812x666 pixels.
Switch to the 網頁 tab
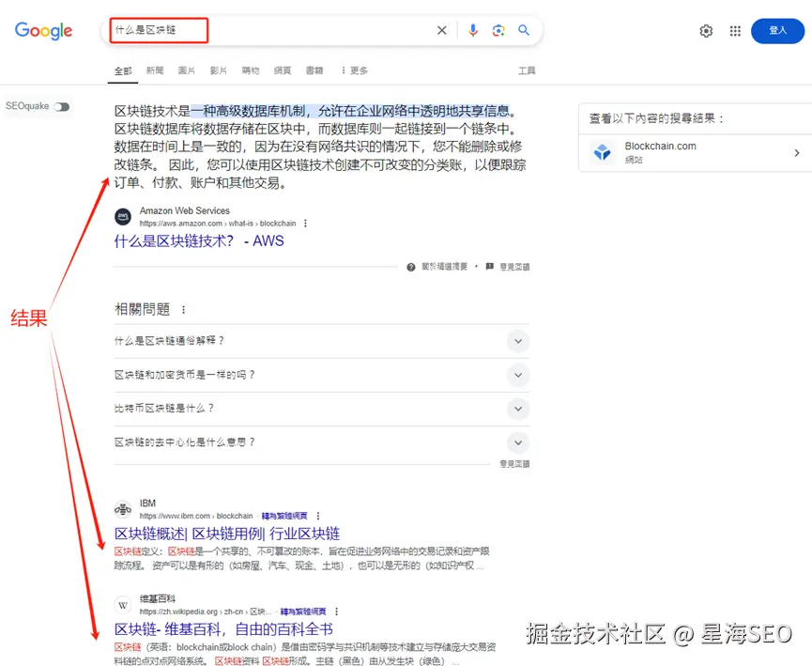[283, 70]
